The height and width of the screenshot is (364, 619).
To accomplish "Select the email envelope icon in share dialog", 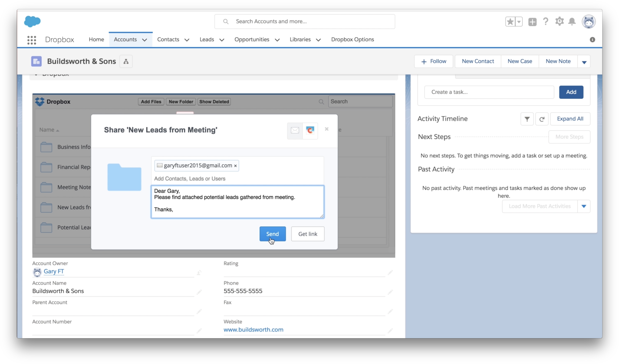I will pos(295,131).
